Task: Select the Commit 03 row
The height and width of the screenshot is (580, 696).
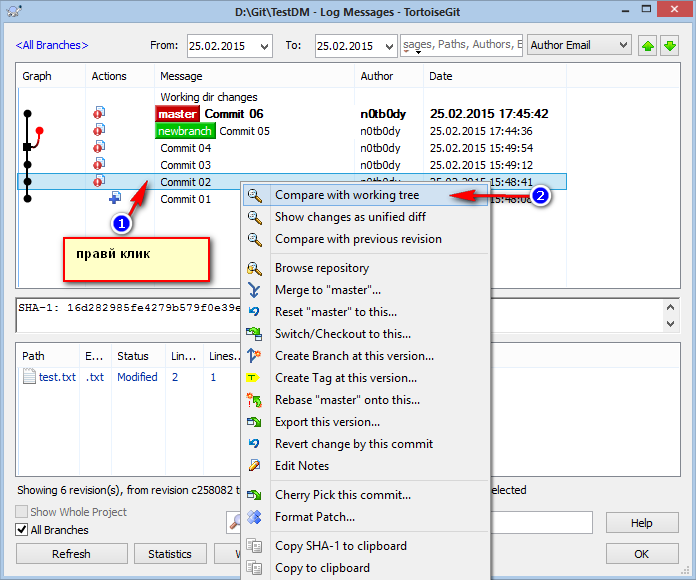Action: point(292,165)
